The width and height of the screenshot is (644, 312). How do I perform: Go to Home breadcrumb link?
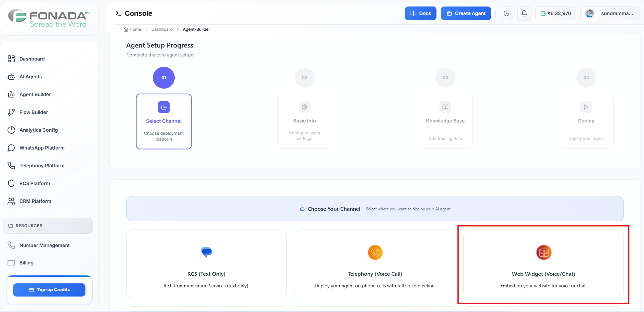click(x=132, y=29)
